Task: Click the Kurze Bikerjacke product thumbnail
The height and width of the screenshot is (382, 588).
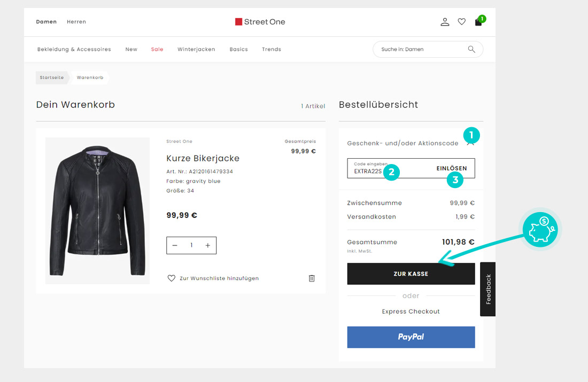Action: pyautogui.click(x=97, y=211)
